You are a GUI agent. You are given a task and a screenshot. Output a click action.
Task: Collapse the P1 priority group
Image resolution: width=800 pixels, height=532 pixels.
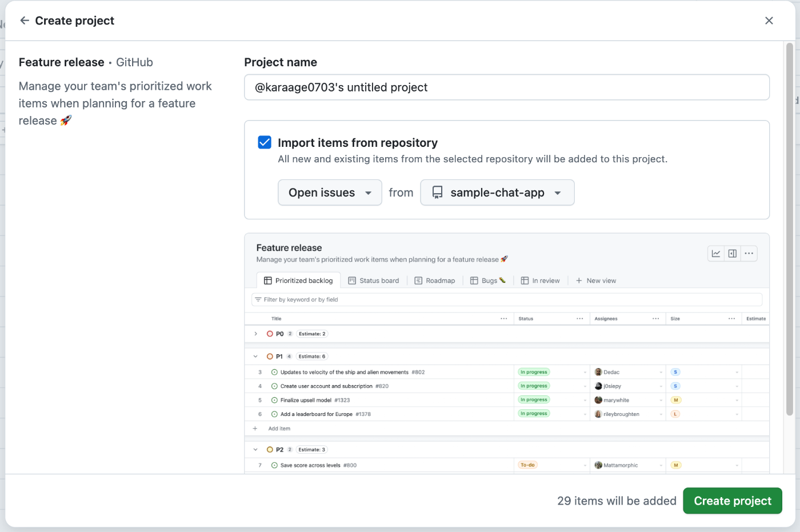[x=255, y=357]
